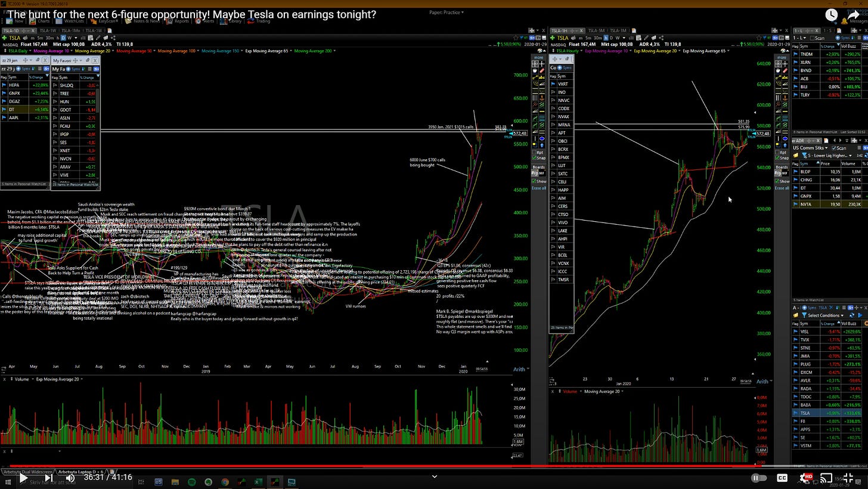Viewport: 868px width, 489px height.
Task: Click Erase all beside daily chart
Action: click(539, 188)
